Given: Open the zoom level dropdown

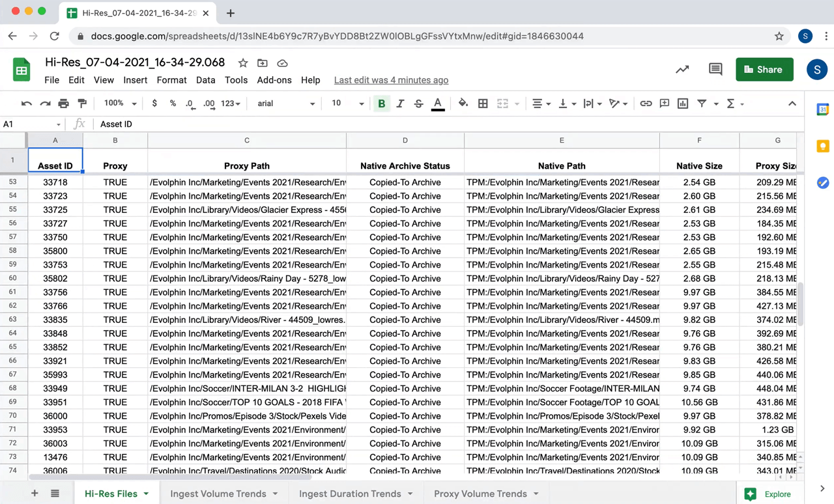Looking at the screenshot, I should (121, 104).
